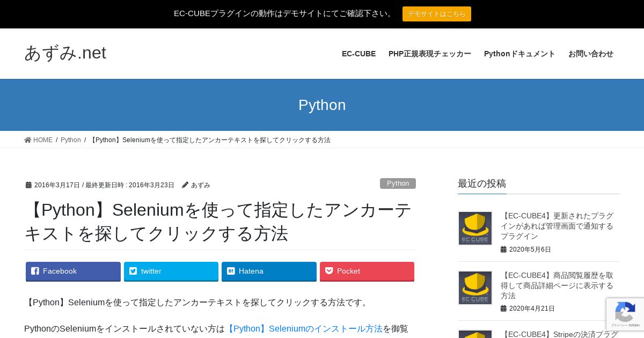This screenshot has height=338, width=644.
Task: Save the article to Pocket
Action: [367, 271]
